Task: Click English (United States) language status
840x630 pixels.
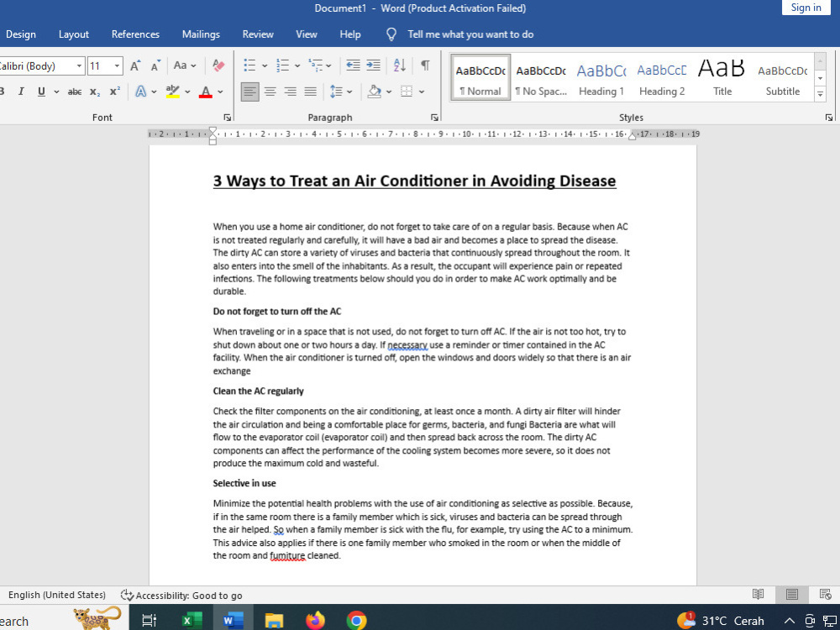Action: point(57,595)
